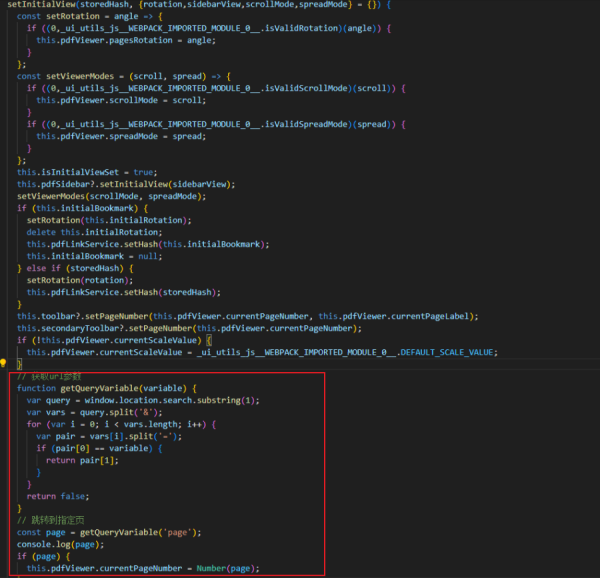Click 'if (!this.pdfViewer.currentScaleValue)' line
Viewport: 600px width, 578px height.
coord(114,340)
